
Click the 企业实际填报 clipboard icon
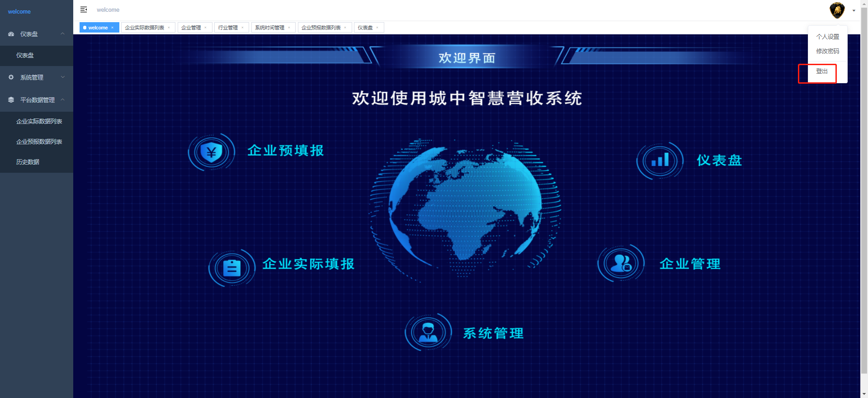tap(232, 268)
